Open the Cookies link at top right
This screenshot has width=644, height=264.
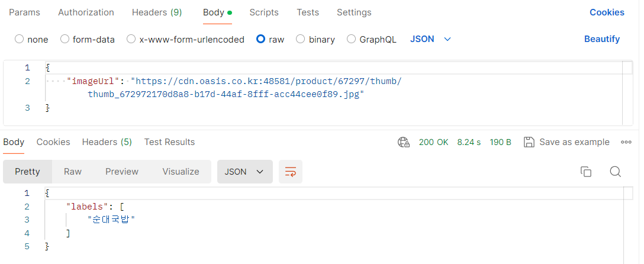(607, 12)
